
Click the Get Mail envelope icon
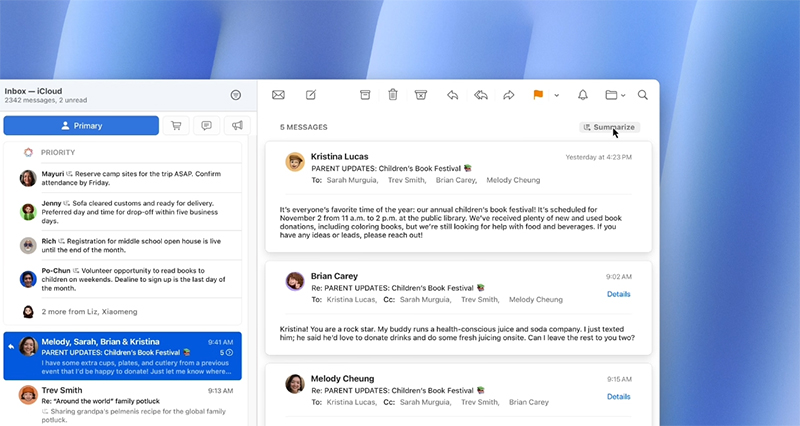pos(279,95)
